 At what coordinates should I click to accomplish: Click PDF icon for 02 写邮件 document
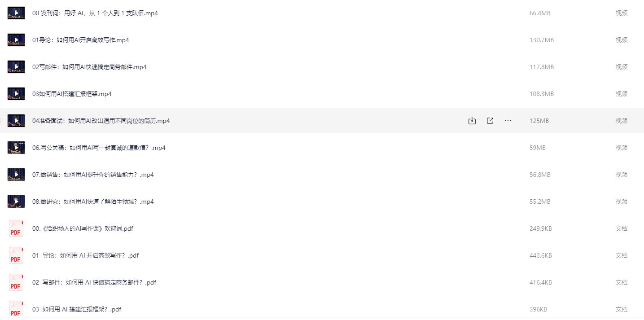[x=16, y=282]
